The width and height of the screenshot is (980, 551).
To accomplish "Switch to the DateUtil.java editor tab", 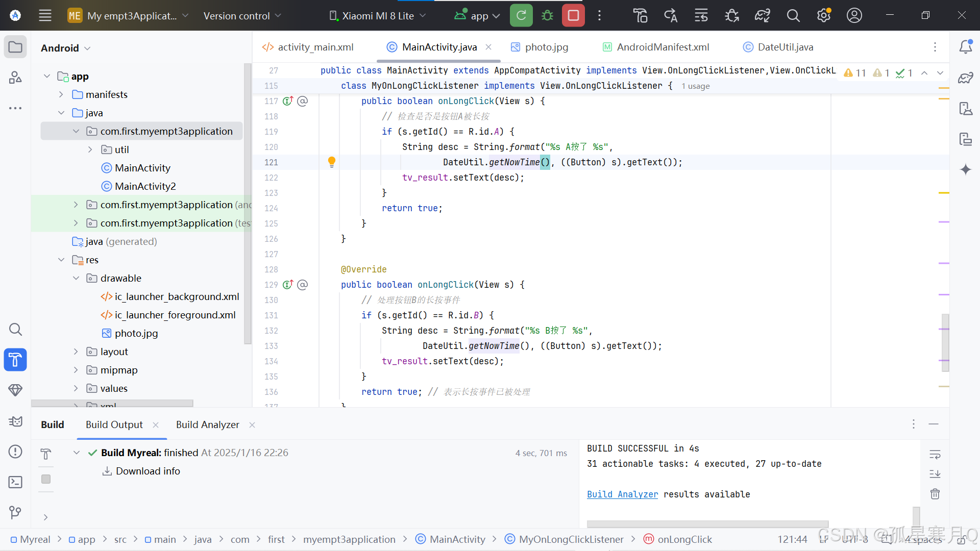I will pyautogui.click(x=785, y=47).
